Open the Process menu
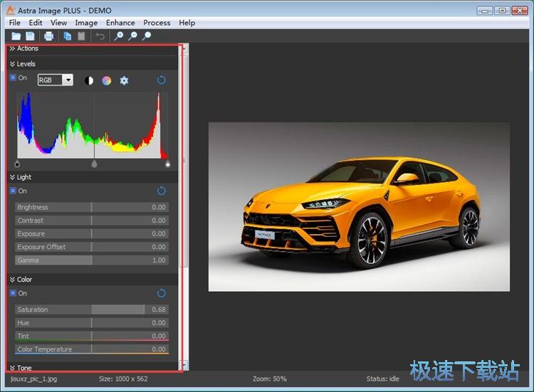 tap(157, 23)
